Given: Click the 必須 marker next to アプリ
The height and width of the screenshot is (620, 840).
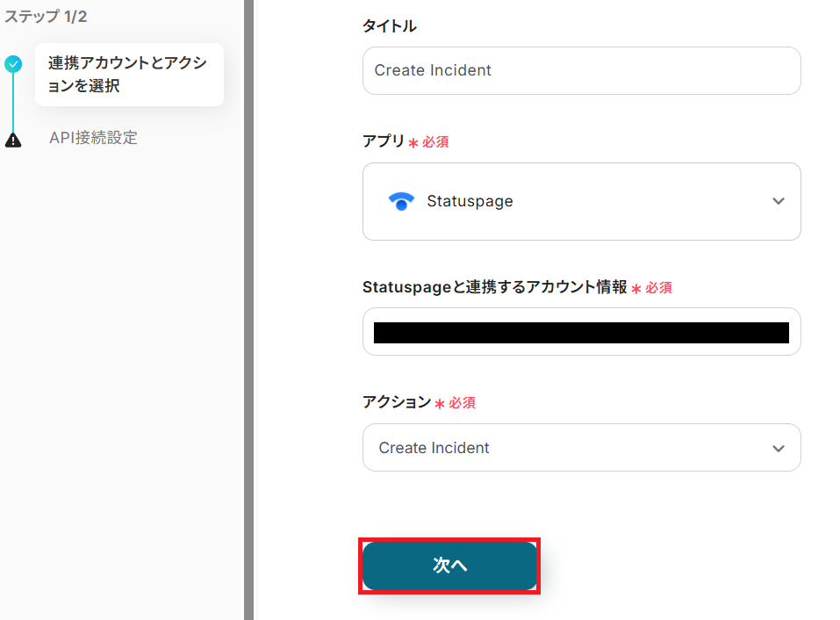Looking at the screenshot, I should [x=434, y=141].
